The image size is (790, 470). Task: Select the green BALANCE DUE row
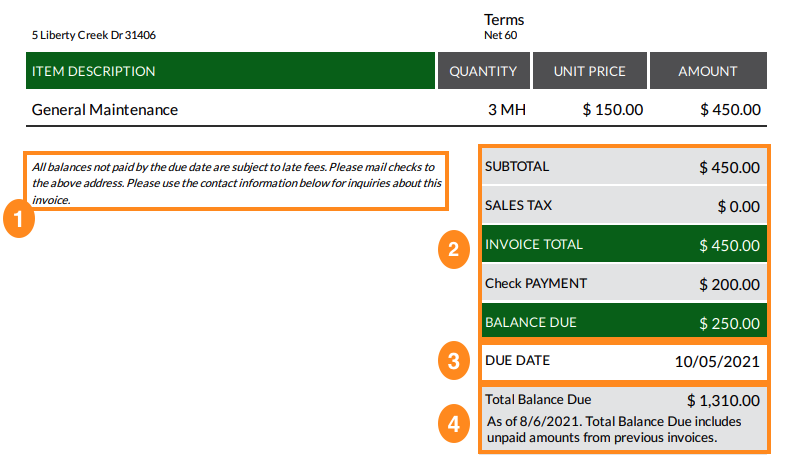[x=624, y=323]
